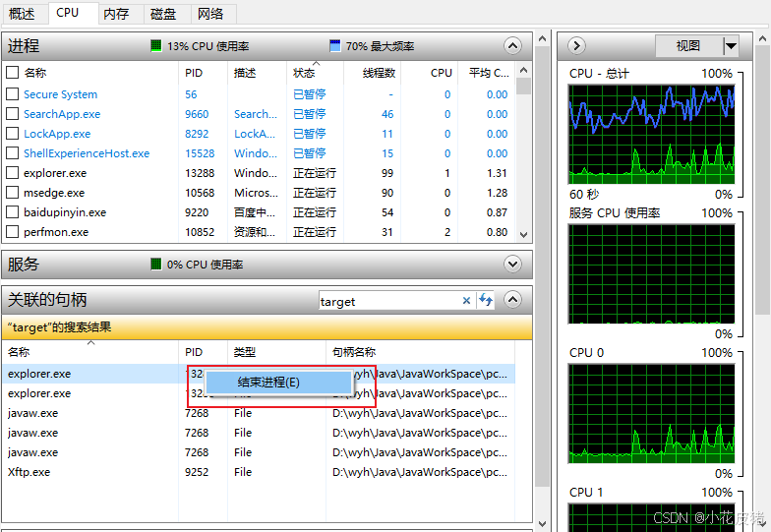
Task: Select the CPU tab
Action: 67,13
